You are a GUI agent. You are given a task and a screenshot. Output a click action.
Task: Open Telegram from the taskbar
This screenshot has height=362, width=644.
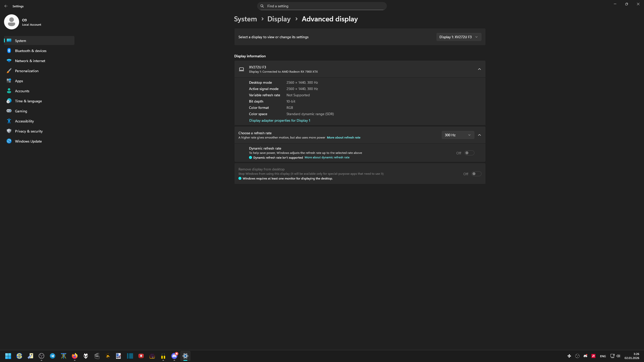click(x=53, y=356)
